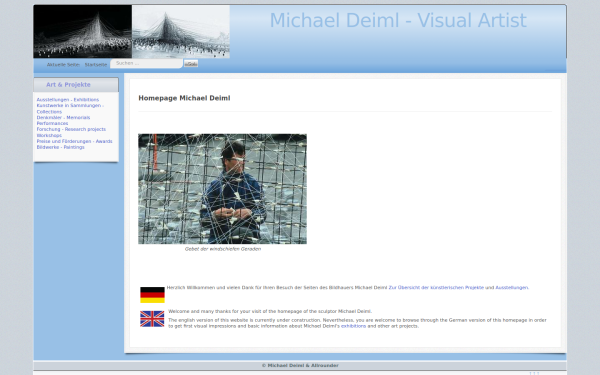
Task: Click the footer copyright Michael Deiml & Allrounder
Action: (300, 365)
